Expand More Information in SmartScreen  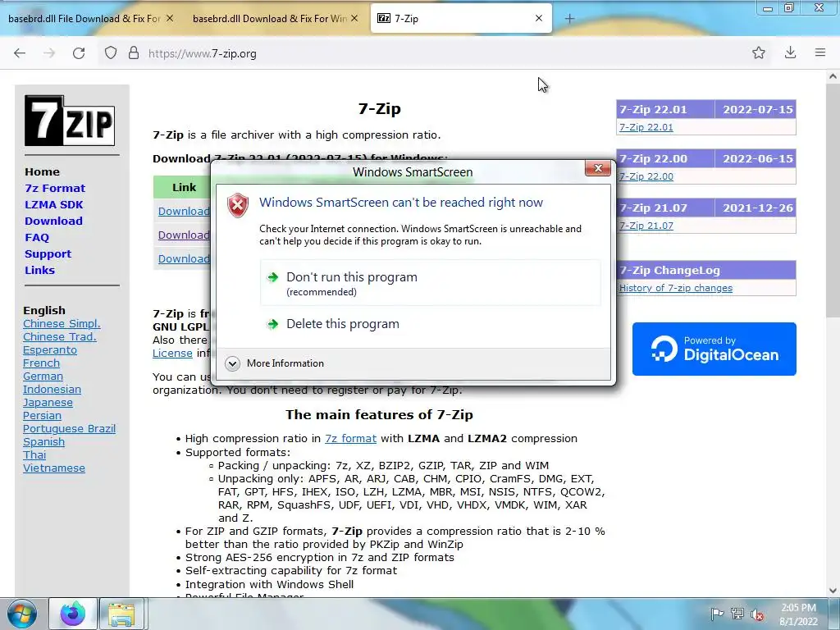pos(275,363)
